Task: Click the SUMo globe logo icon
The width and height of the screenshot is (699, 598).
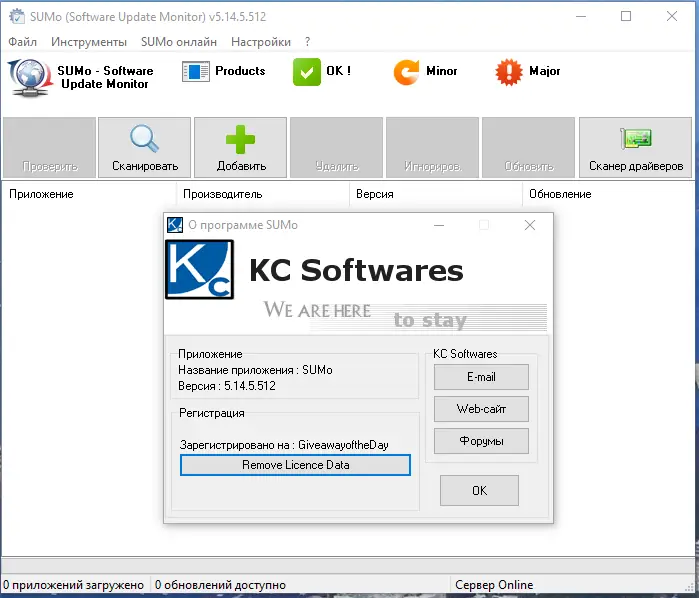Action: [29, 78]
